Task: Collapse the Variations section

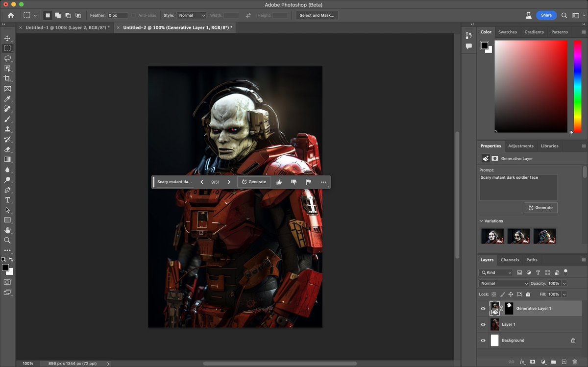Action: pyautogui.click(x=482, y=221)
